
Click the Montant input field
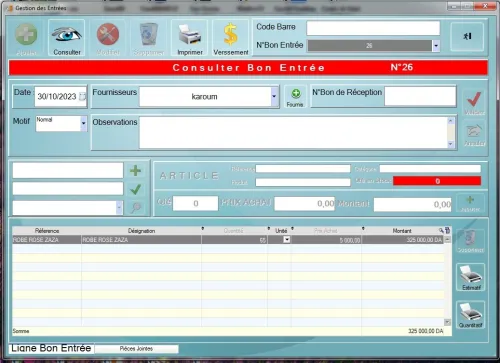[413, 204]
